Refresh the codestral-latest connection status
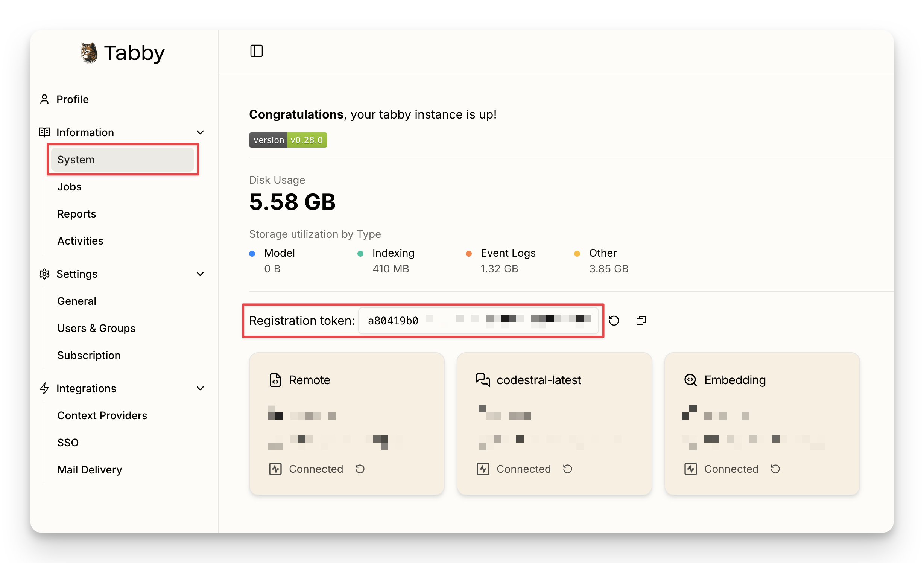The image size is (924, 563). point(568,469)
